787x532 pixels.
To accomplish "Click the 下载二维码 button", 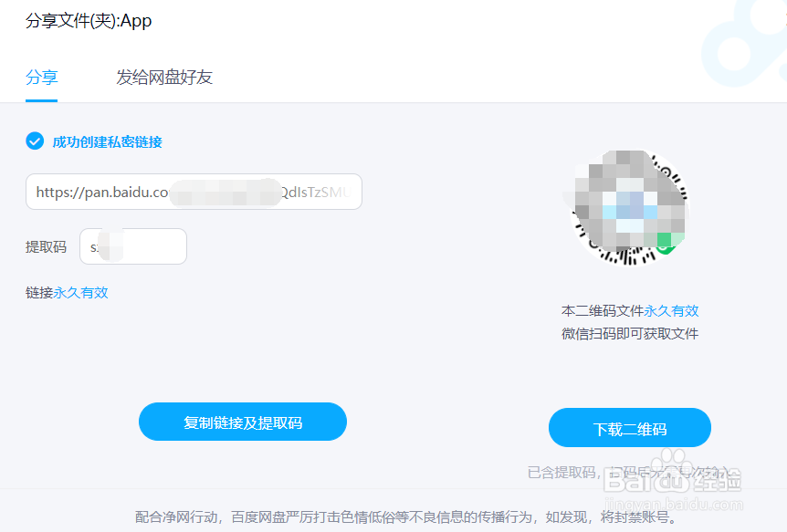I will click(x=630, y=428).
